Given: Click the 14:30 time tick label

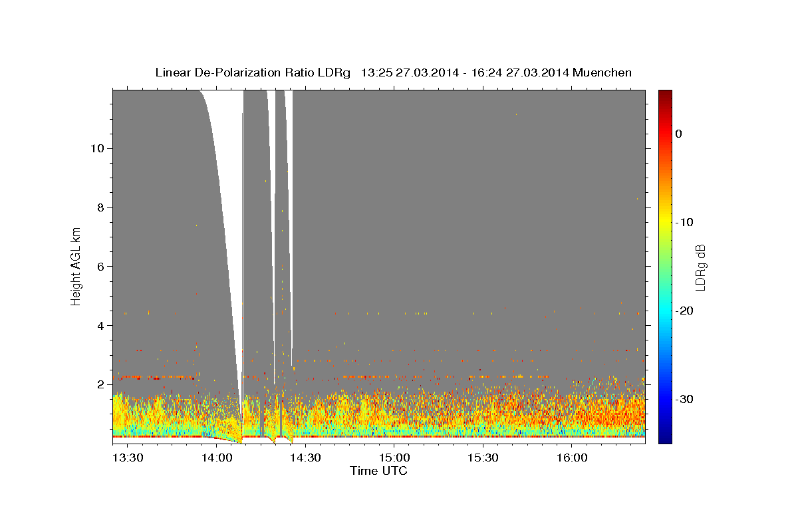Looking at the screenshot, I should pos(305,458).
